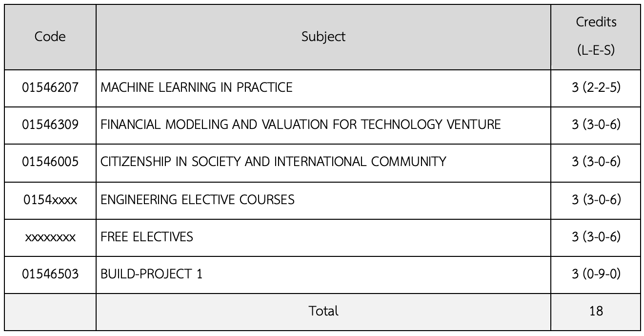The image size is (644, 336).
Task: Click the BUILD-PROJECT 1 subject cell
Action: 151,274
